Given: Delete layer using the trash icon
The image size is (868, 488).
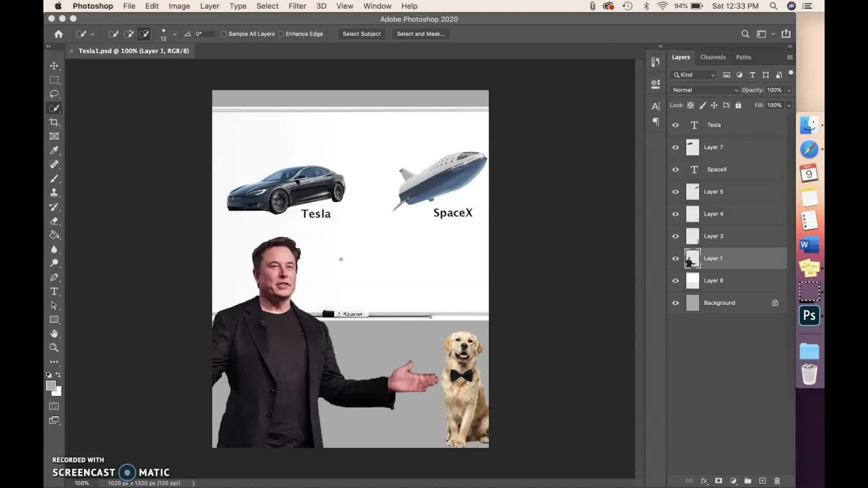Looking at the screenshot, I should coord(777,481).
